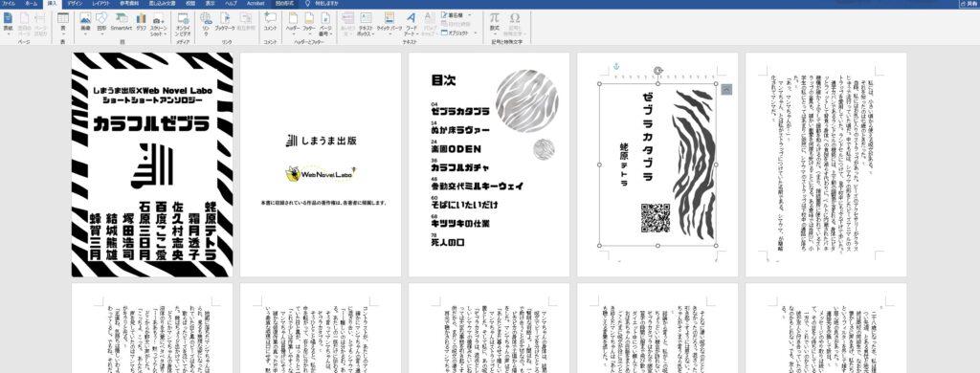
Task: Click the QR code on title page
Action: tap(656, 218)
